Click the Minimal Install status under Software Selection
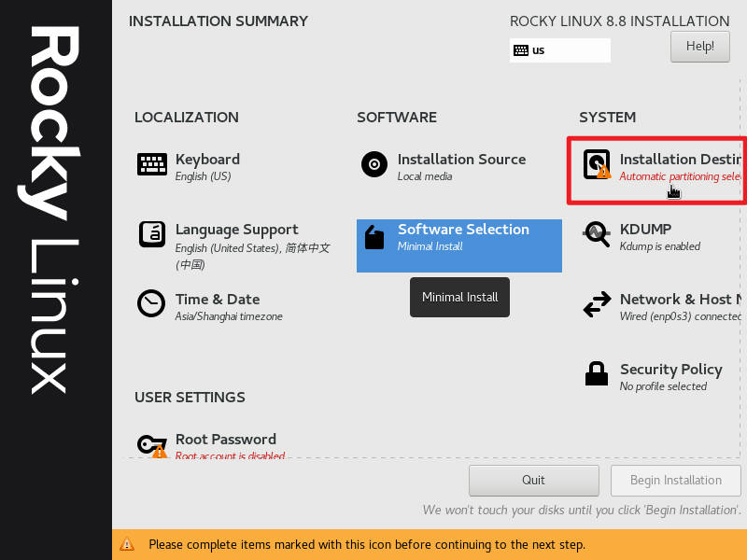The width and height of the screenshot is (747, 560). pos(430,246)
